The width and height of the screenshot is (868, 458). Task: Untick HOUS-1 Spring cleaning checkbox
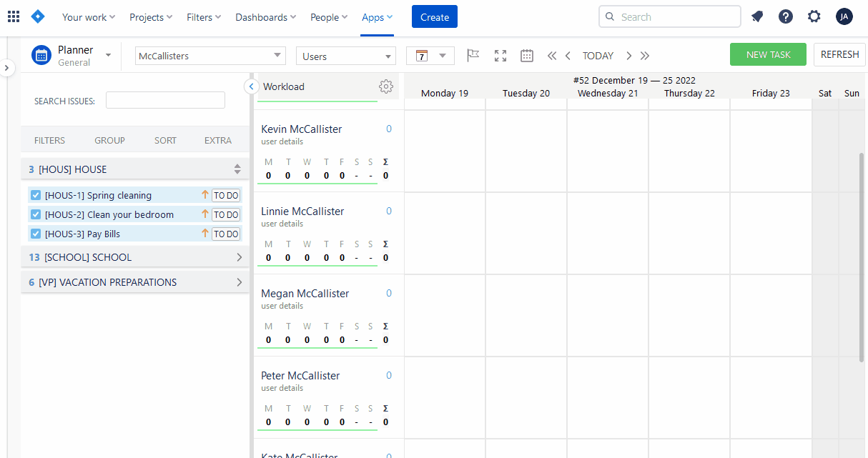(x=36, y=195)
